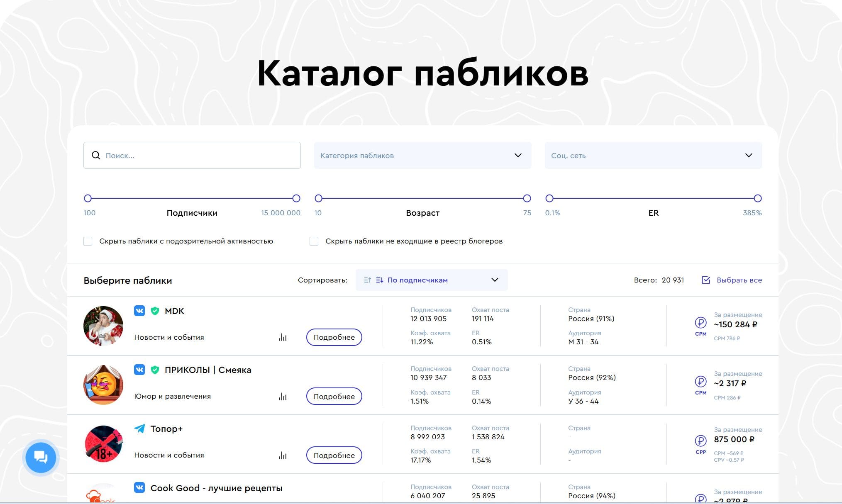Image resolution: width=842 pixels, height=504 pixels.
Task: Open statistics chart icon for Топор+
Action: point(283,455)
